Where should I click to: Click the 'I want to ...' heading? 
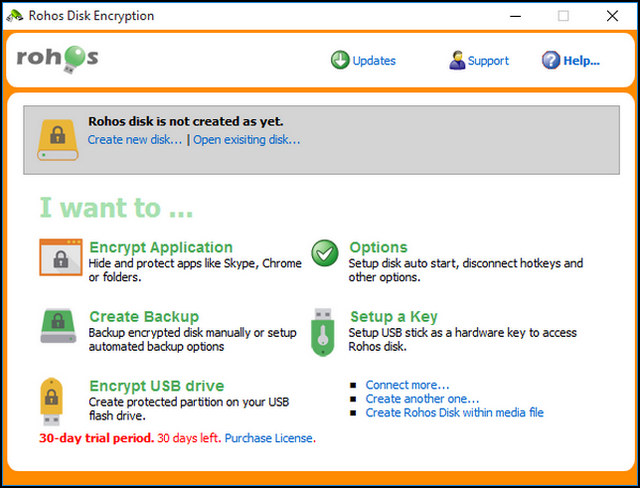click(116, 208)
